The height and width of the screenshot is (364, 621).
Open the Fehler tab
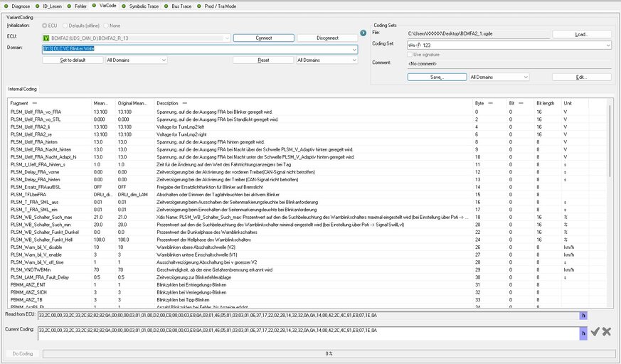[x=79, y=4]
